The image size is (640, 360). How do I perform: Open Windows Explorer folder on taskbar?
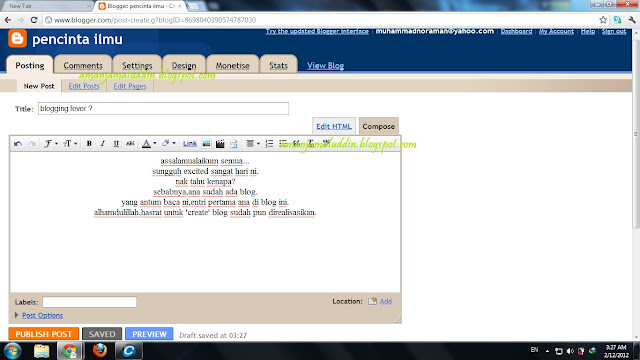coord(41,351)
